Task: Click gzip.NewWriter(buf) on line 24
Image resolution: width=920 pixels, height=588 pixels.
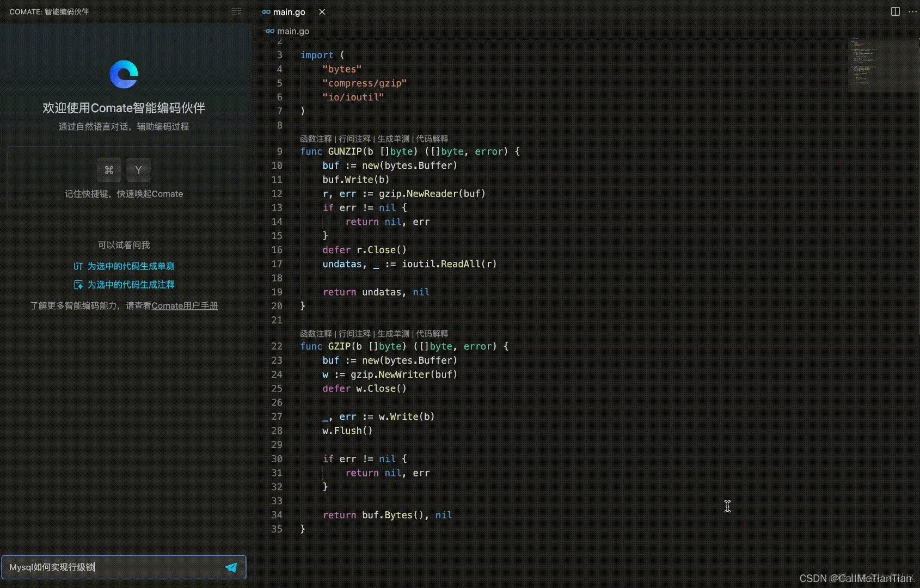Action: (x=404, y=375)
